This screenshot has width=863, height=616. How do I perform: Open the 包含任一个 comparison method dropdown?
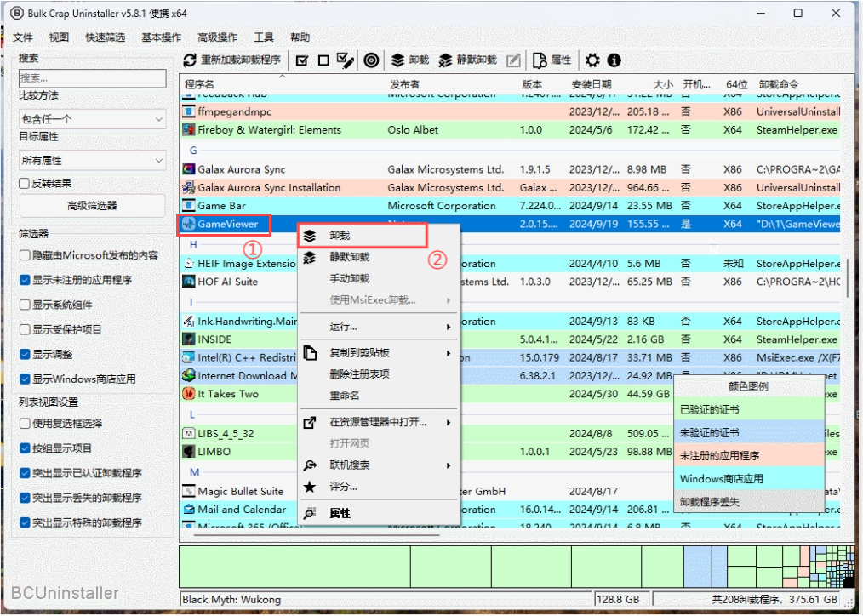(x=93, y=119)
